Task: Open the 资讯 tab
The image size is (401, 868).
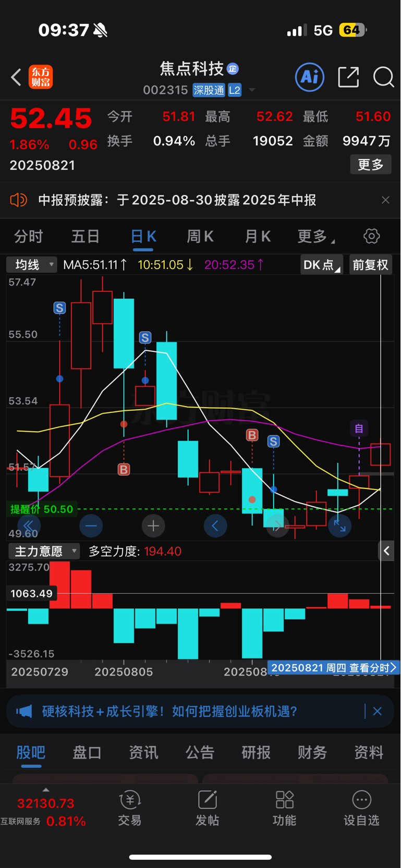Action: click(x=143, y=752)
